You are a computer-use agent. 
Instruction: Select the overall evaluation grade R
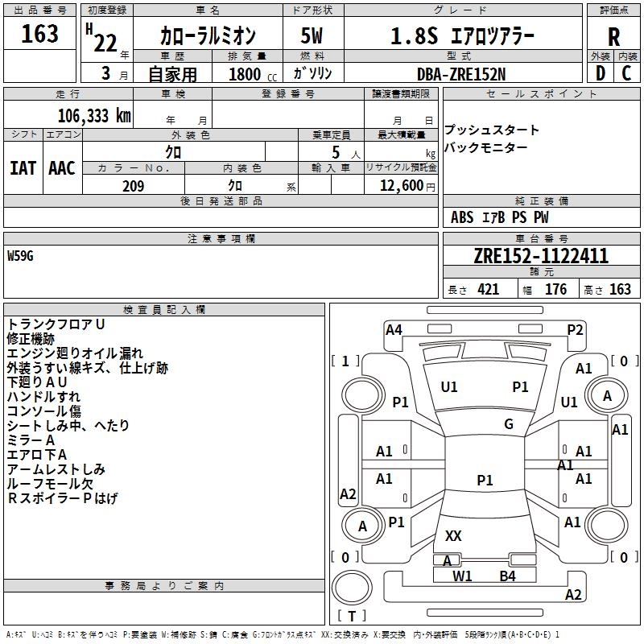(613, 37)
